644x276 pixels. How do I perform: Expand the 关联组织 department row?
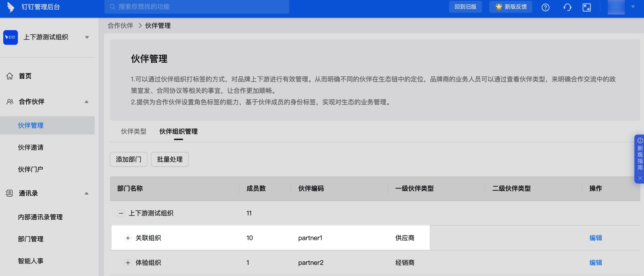click(x=128, y=238)
